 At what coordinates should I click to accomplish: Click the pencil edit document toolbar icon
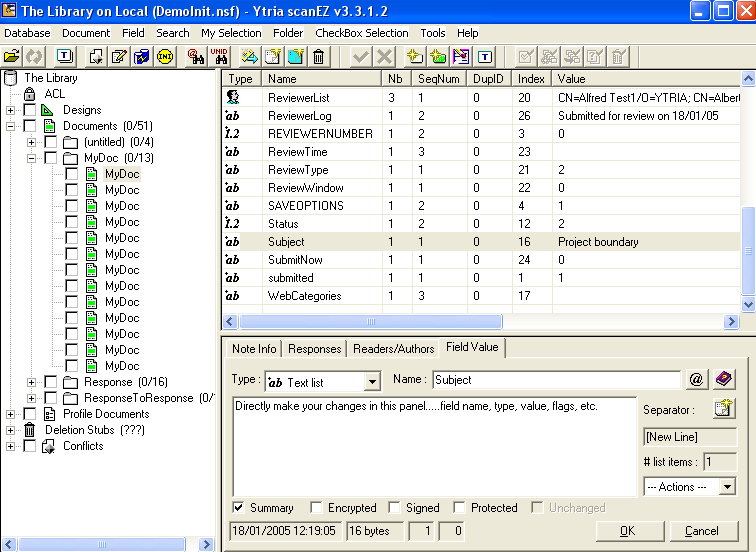pyautogui.click(x=119, y=56)
